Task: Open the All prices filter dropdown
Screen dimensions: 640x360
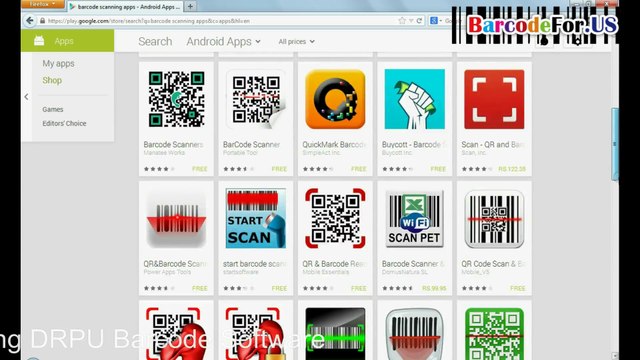Action: click(x=296, y=42)
